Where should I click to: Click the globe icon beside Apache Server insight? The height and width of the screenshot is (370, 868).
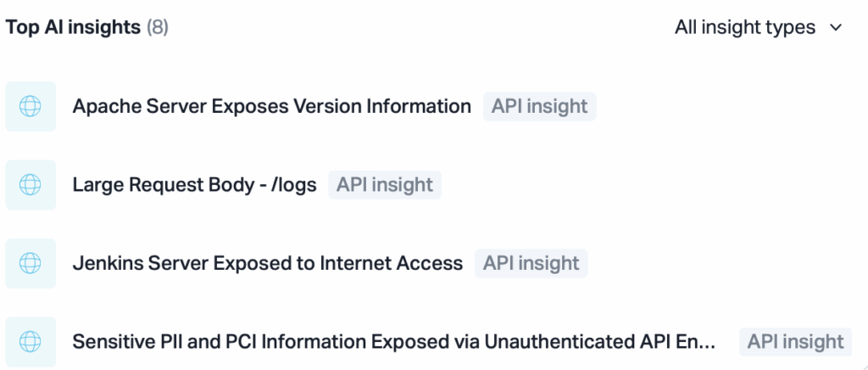coord(31,106)
